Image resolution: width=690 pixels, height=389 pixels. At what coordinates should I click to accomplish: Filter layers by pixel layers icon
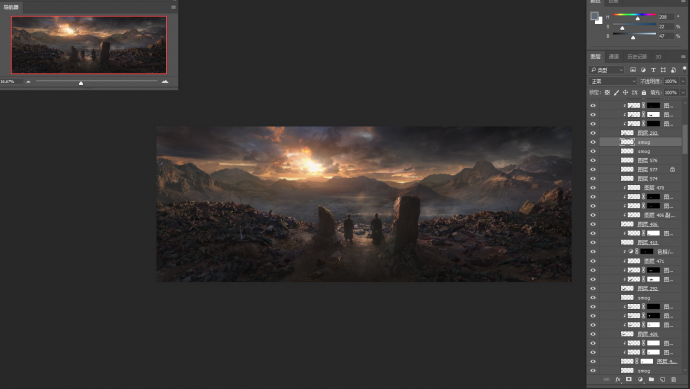pos(633,70)
